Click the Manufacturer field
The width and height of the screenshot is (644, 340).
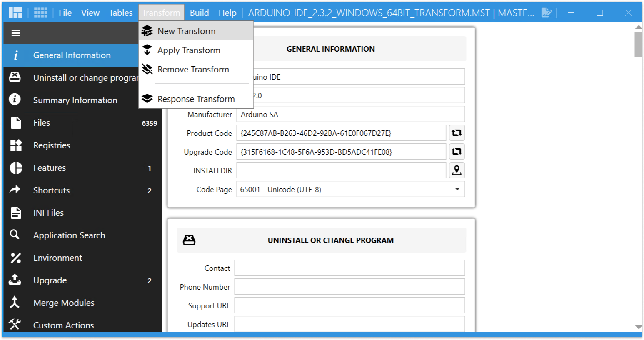point(350,114)
